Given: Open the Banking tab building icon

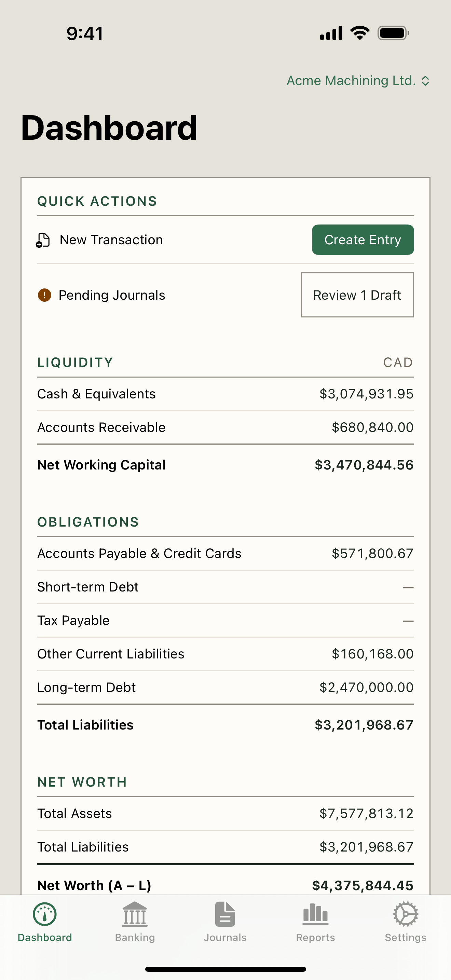Looking at the screenshot, I should (x=135, y=914).
